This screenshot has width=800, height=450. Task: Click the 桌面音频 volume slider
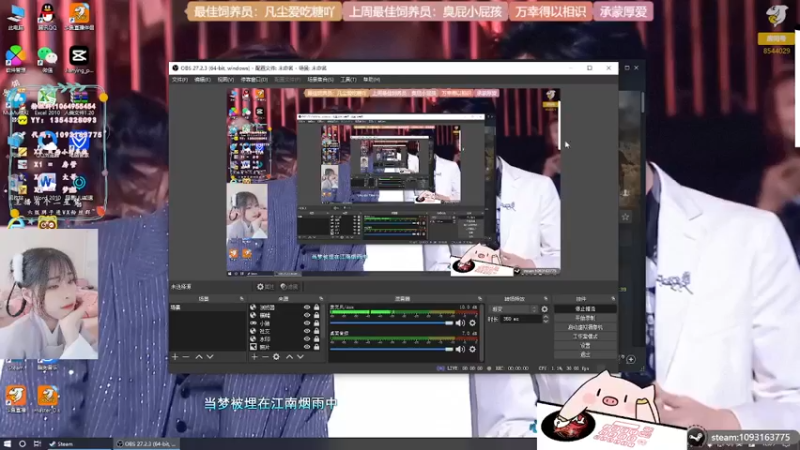tap(391, 349)
